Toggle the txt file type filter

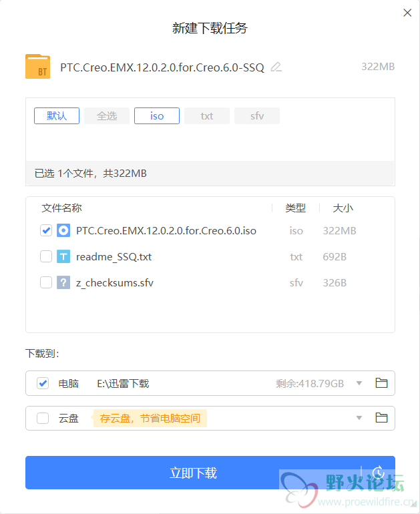pos(207,115)
